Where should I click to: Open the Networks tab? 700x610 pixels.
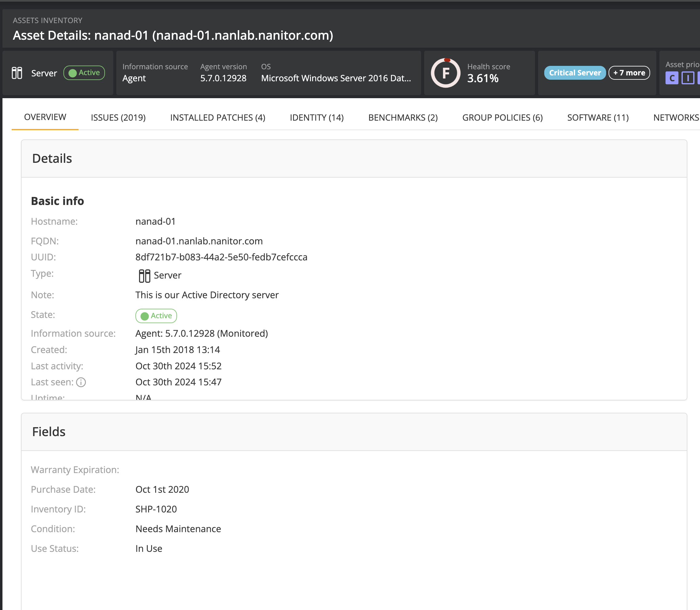click(676, 118)
